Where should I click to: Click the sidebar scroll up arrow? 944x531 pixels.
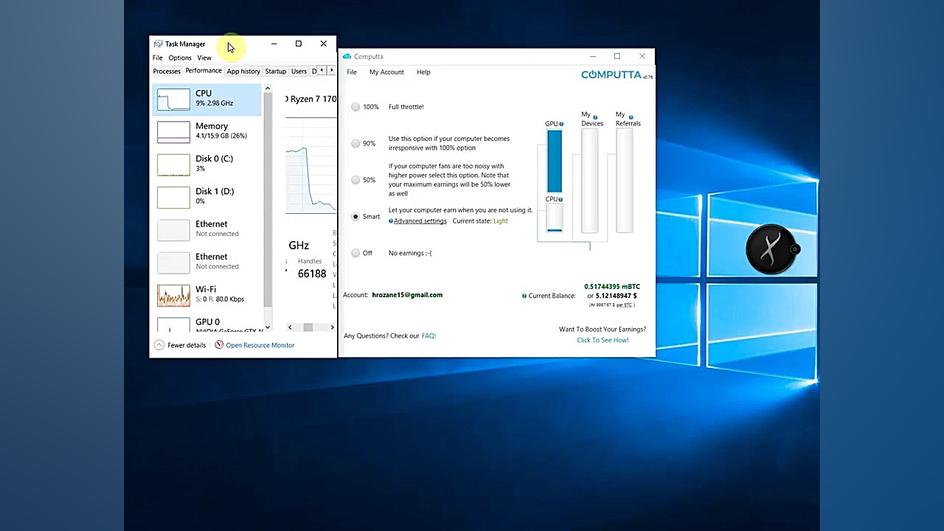pyautogui.click(x=268, y=88)
